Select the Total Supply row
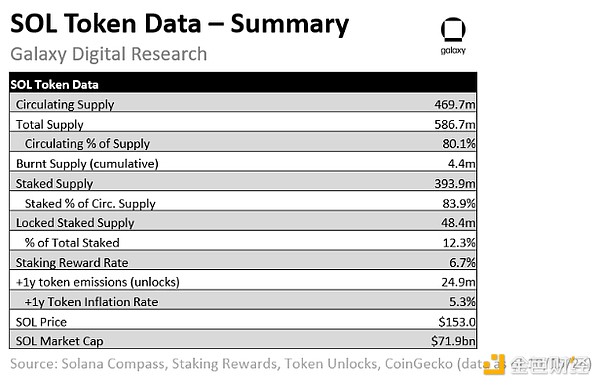The height and width of the screenshot is (386, 600). coord(243,123)
